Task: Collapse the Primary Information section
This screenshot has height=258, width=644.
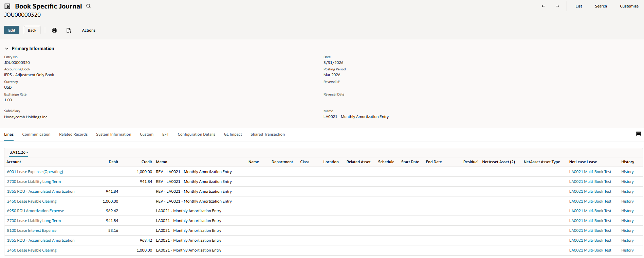Action: pos(7,49)
